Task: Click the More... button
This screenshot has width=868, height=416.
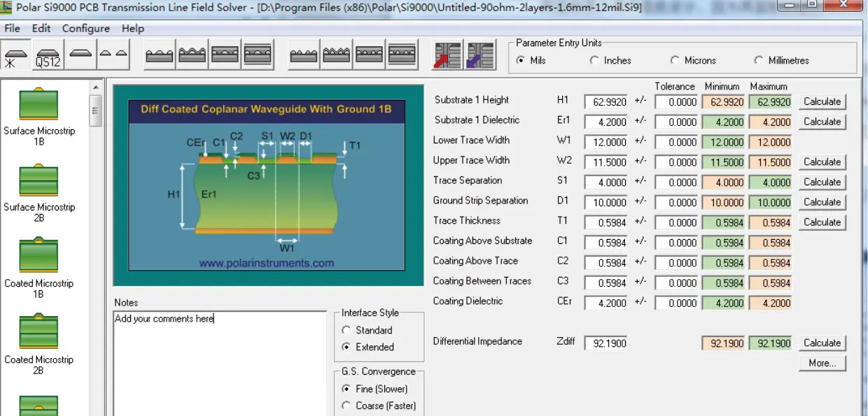Action: [x=822, y=364]
